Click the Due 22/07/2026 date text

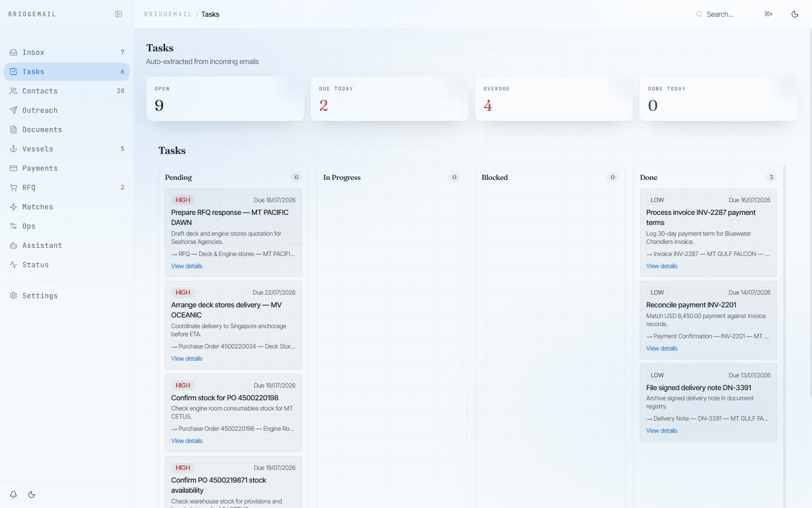tap(274, 293)
